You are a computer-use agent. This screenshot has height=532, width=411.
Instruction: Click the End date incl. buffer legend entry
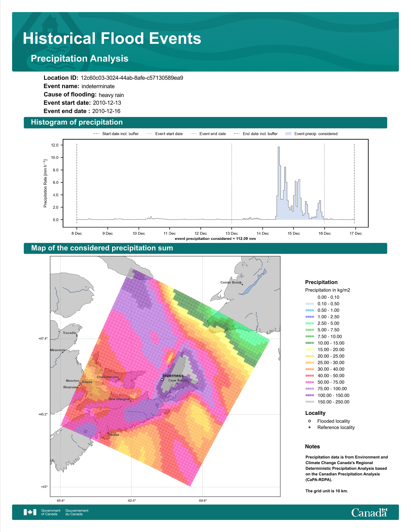(256, 134)
